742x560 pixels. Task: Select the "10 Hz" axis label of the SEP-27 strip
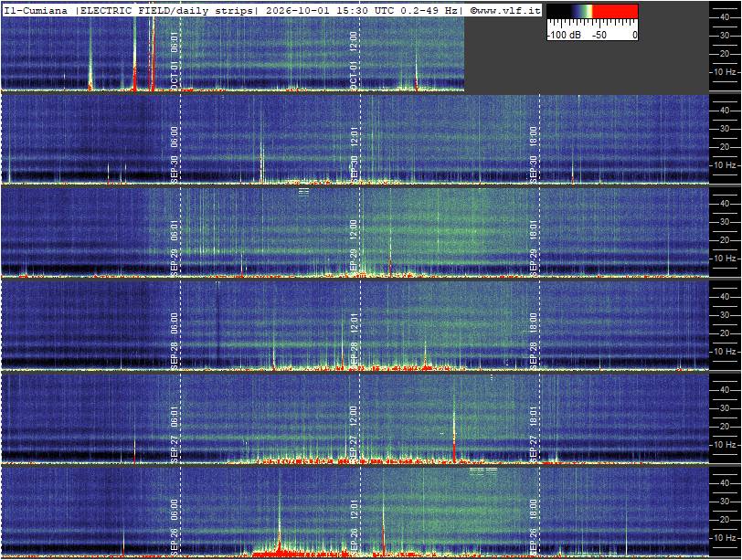[x=725, y=445]
